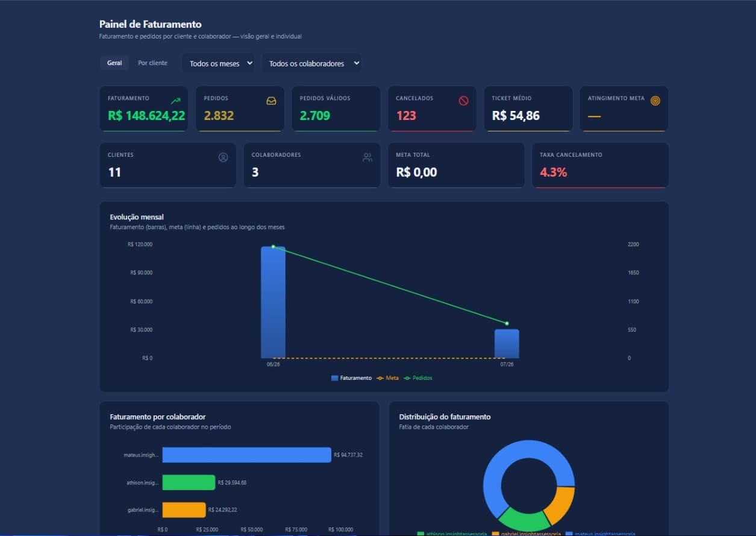The height and width of the screenshot is (536, 756).
Task: Click the prohibited icon in Cancelados card
Action: (x=463, y=101)
